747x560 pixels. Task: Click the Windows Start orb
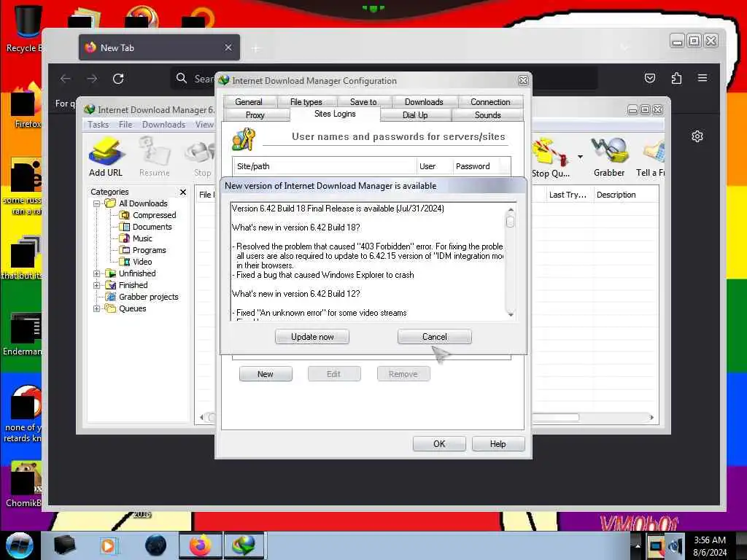click(19, 545)
